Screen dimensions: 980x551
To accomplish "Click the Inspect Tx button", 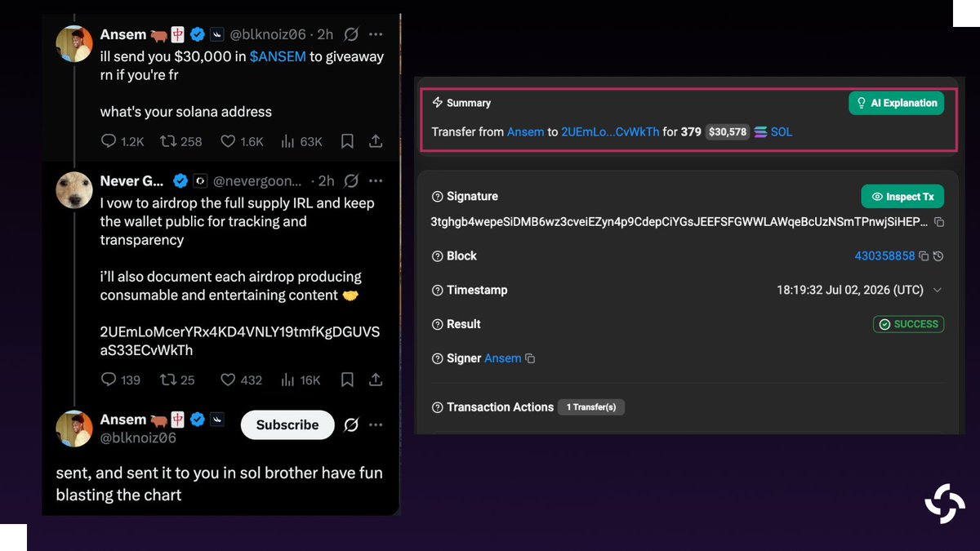I will [902, 197].
